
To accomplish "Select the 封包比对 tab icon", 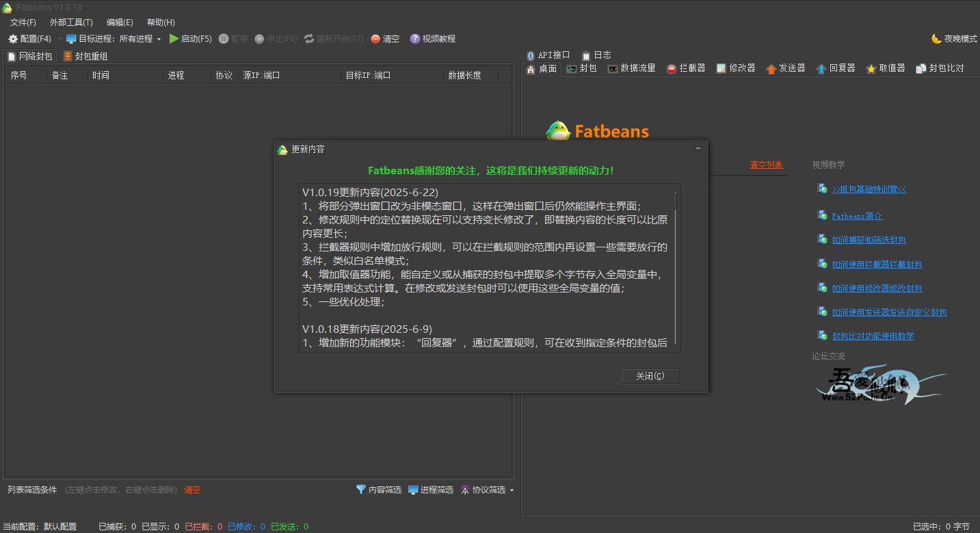I will [921, 68].
